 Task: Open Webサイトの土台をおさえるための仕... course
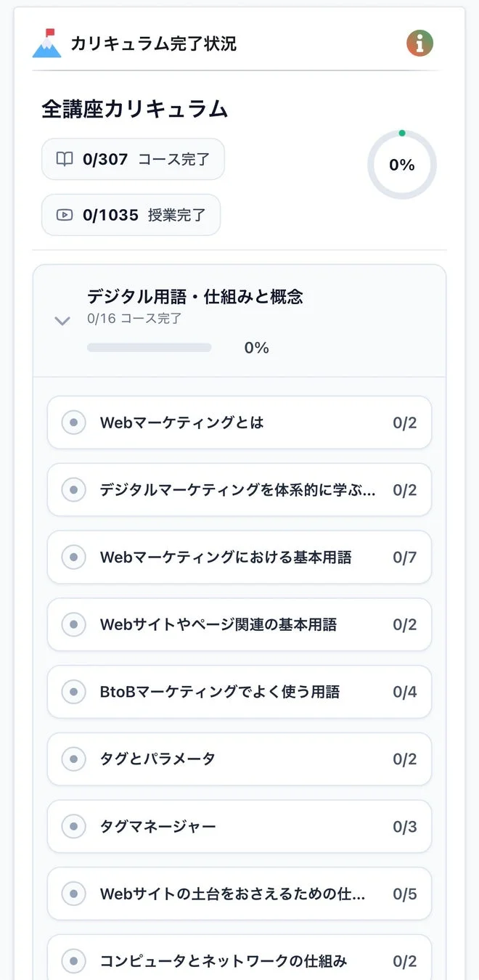(x=239, y=894)
